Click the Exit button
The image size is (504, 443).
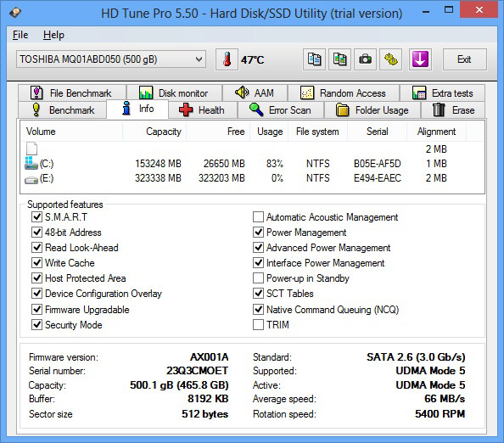click(x=464, y=59)
